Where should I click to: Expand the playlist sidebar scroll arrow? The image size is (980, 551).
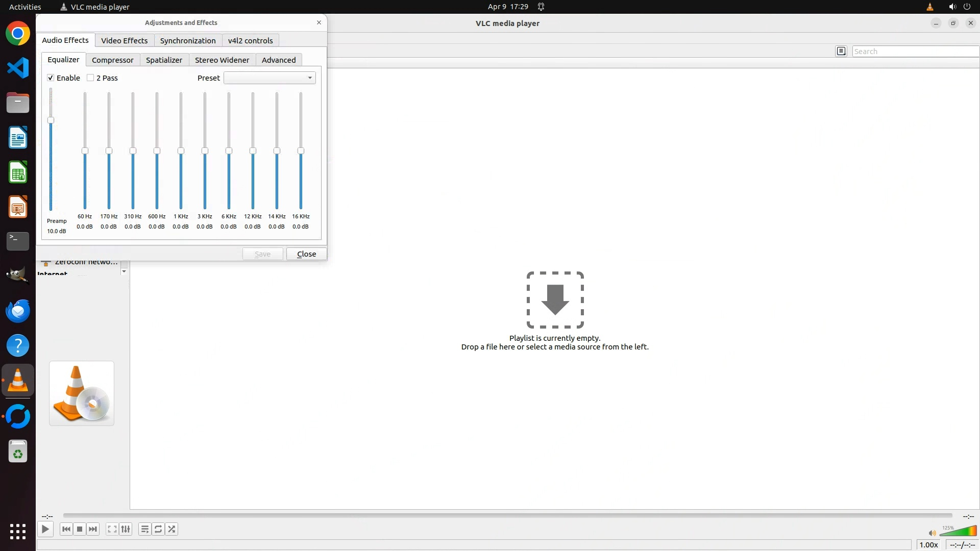(x=124, y=271)
